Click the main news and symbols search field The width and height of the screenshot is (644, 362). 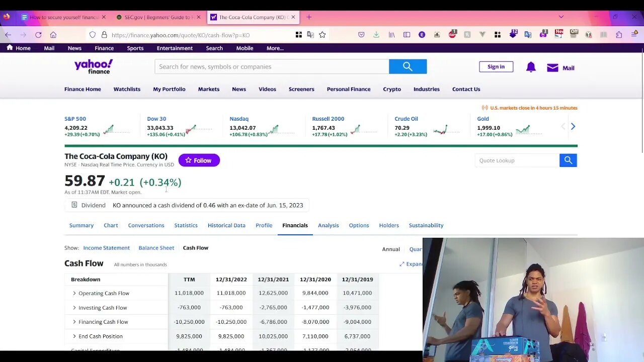pos(272,66)
